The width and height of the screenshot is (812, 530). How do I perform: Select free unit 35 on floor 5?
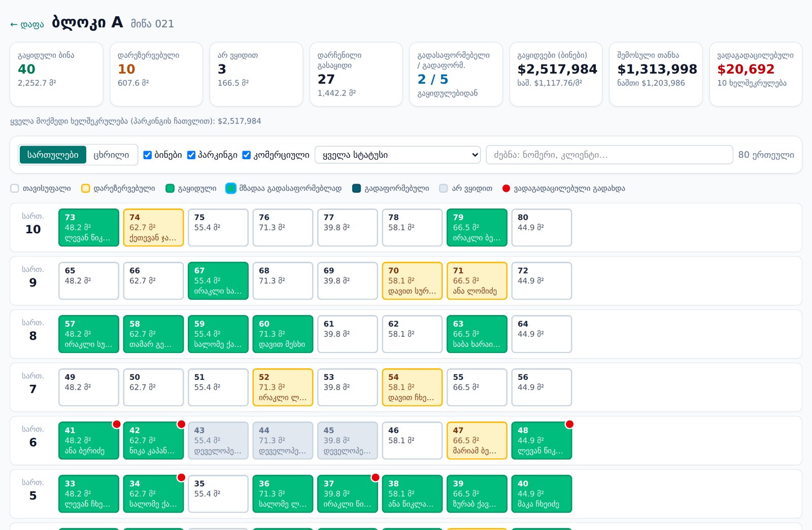point(218,494)
